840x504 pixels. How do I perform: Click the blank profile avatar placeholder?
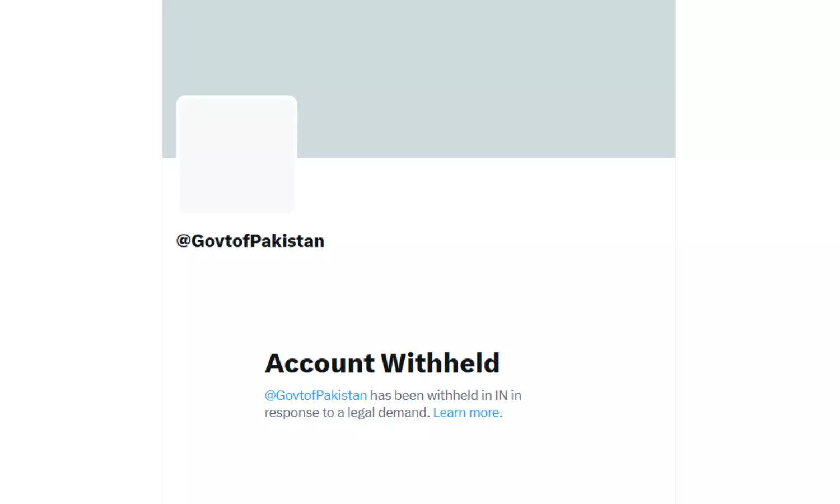click(236, 154)
